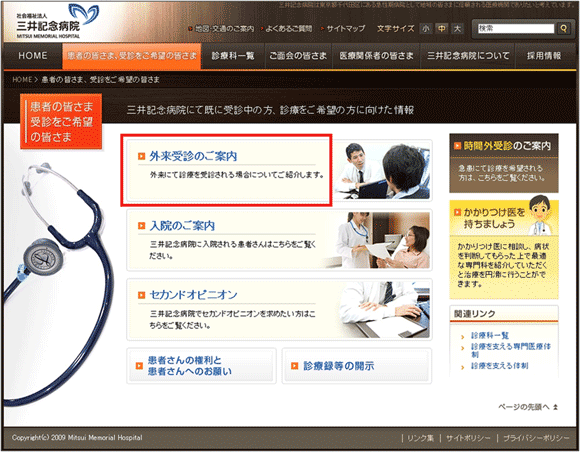Open 入院のご案内 heading link
This screenshot has width=580, height=452.
coord(182,226)
